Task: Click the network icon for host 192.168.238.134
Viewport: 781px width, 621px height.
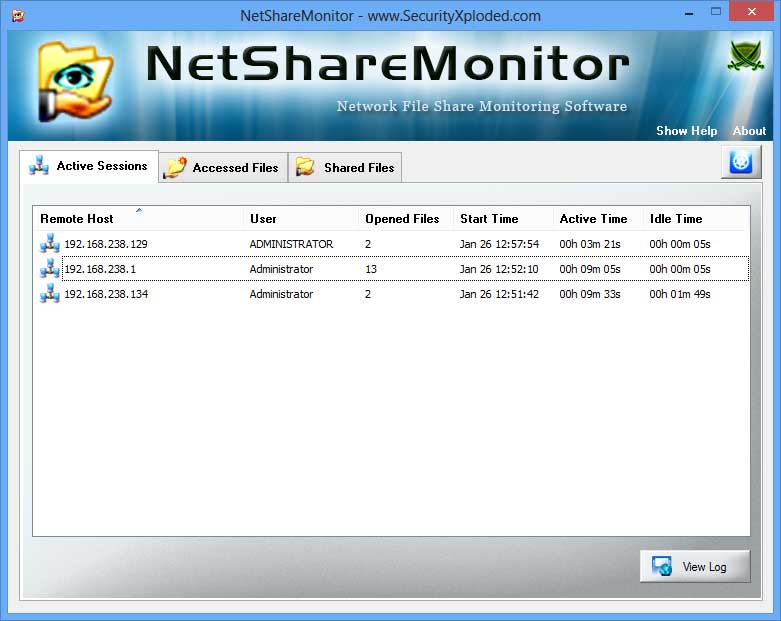Action: click(x=50, y=294)
